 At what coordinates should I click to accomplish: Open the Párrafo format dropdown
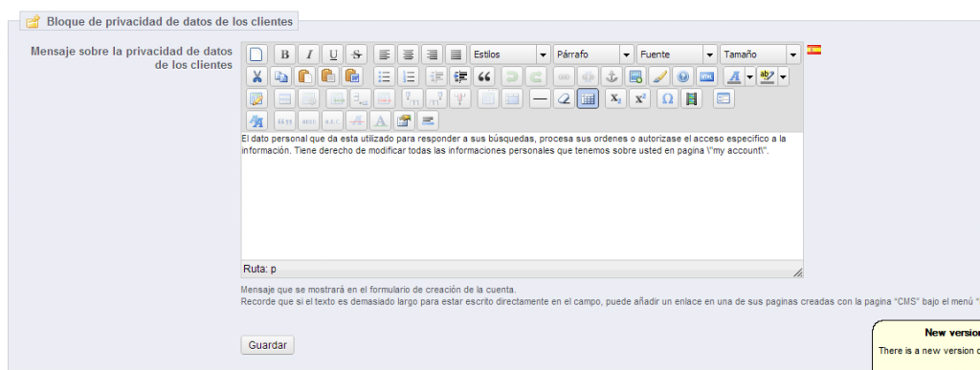click(593, 54)
